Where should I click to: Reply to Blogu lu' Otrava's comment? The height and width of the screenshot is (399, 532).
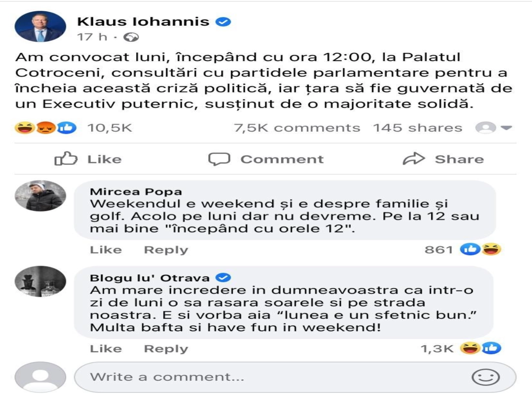(166, 348)
